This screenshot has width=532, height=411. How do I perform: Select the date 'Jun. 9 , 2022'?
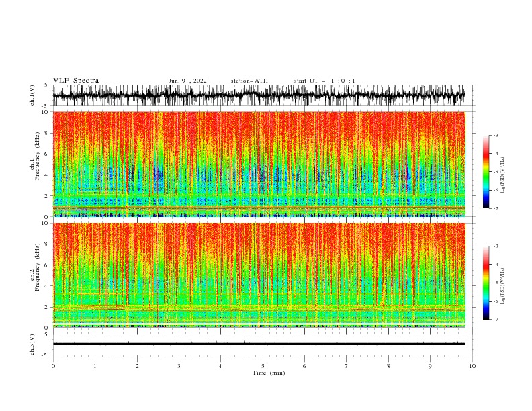pos(187,81)
